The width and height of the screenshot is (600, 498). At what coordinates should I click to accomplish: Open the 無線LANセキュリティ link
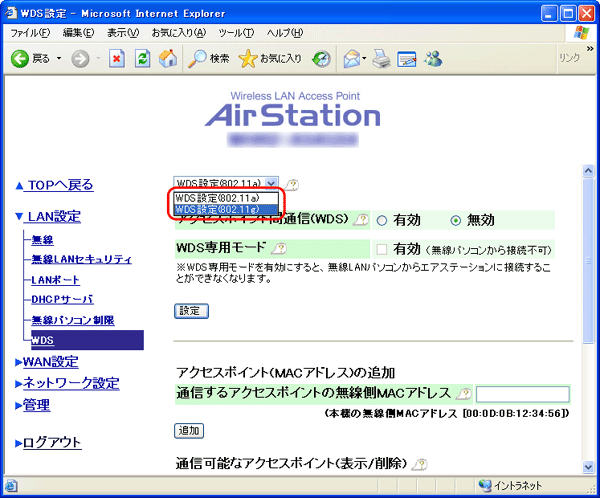(x=82, y=259)
